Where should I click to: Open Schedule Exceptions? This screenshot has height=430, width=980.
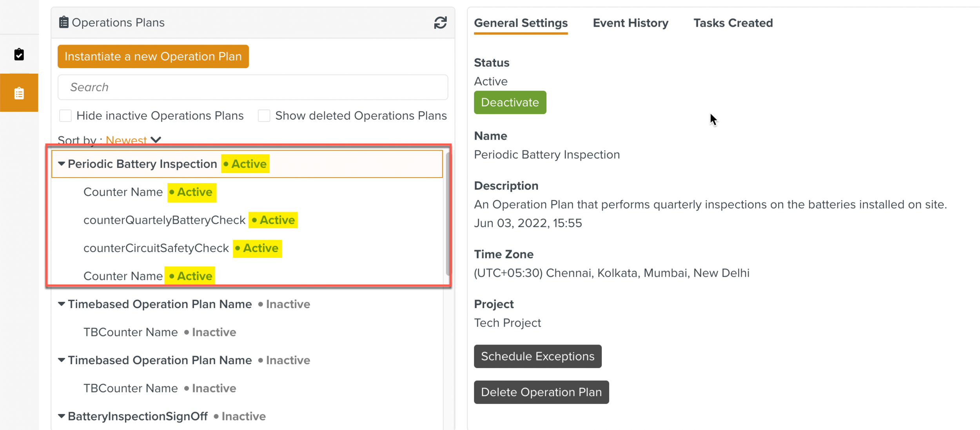pyautogui.click(x=537, y=356)
